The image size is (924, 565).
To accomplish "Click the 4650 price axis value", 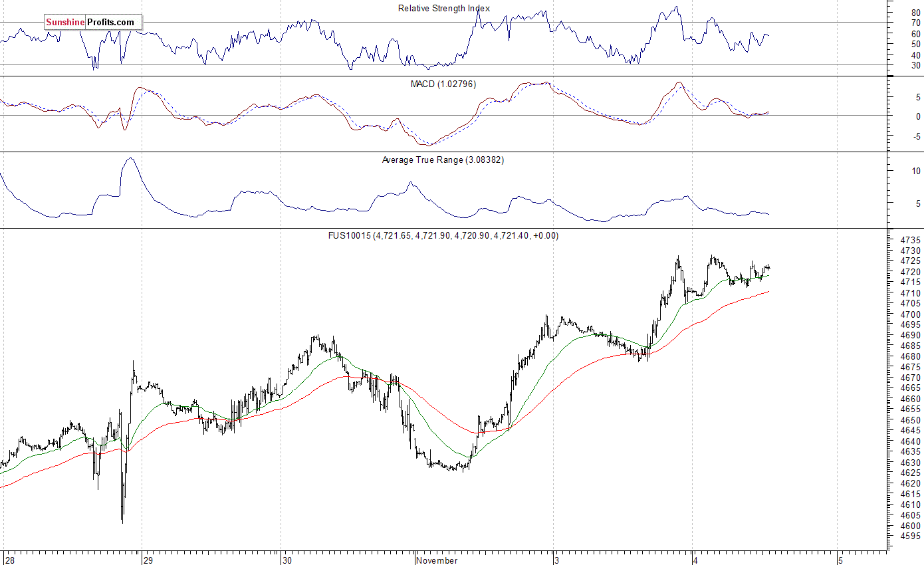I will 910,420.
